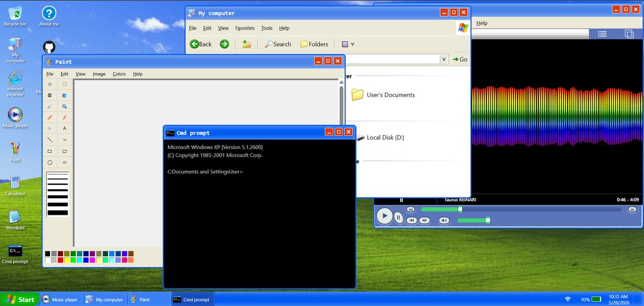Select the yellow color swatch in Paint

pyautogui.click(x=67, y=260)
